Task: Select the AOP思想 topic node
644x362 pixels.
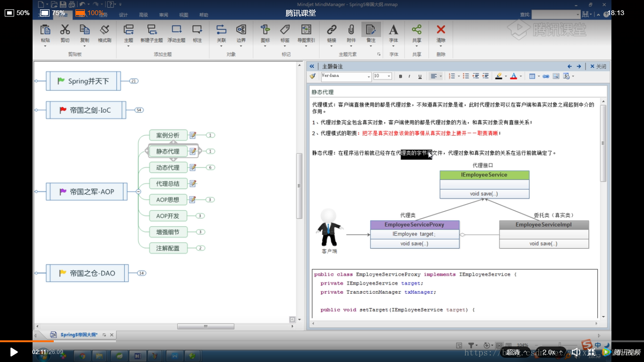Action: tap(168, 200)
